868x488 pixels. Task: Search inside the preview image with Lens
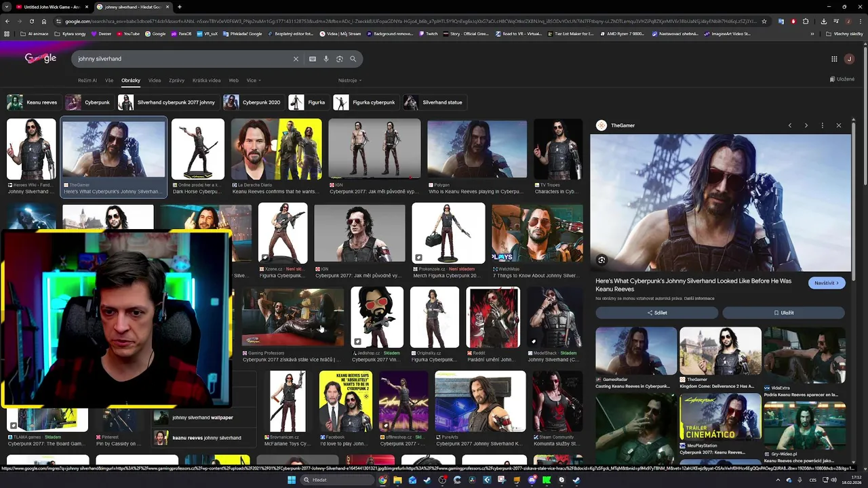[x=601, y=260]
